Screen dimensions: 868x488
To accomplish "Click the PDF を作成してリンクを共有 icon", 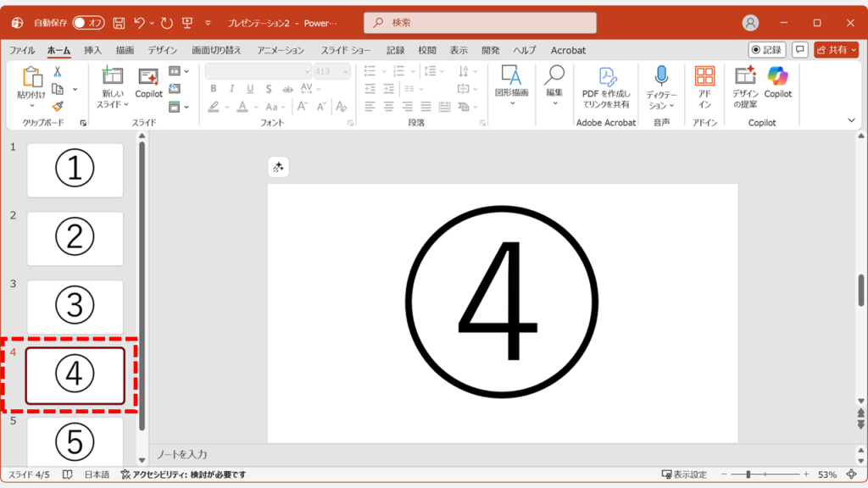I will pos(606,76).
